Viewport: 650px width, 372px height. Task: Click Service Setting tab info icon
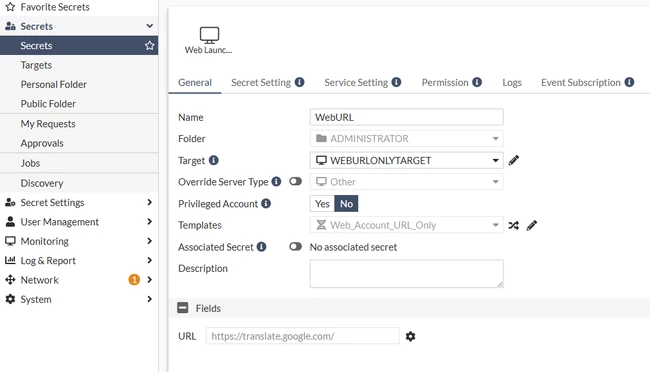click(x=396, y=82)
